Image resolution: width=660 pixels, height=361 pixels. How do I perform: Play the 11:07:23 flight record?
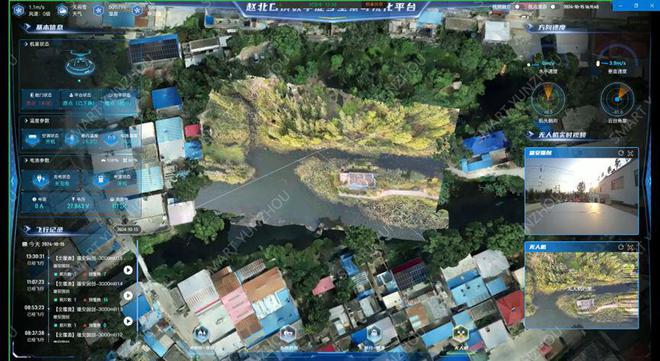128,296
